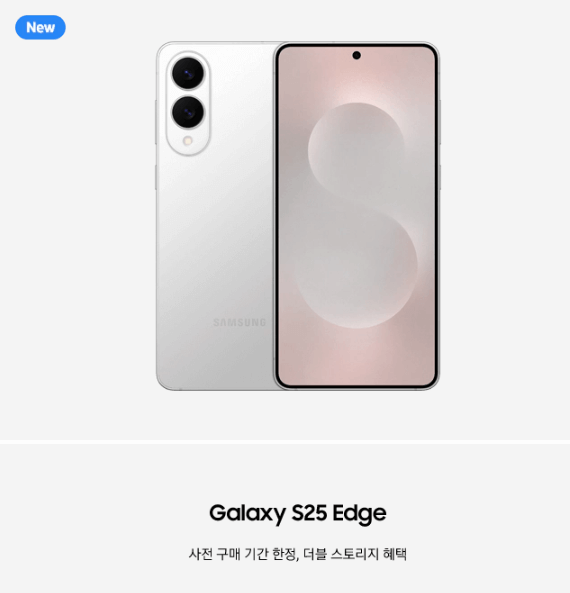Click the front punch-hole selfie camera
570x593 pixels.
click(356, 56)
